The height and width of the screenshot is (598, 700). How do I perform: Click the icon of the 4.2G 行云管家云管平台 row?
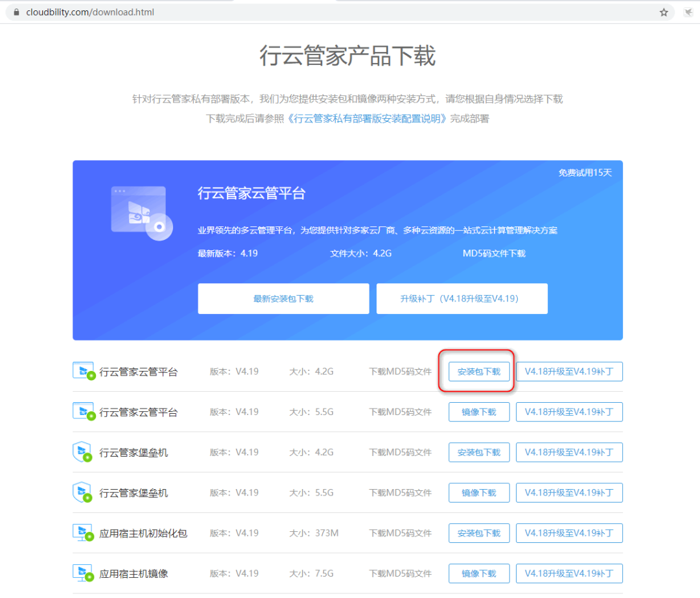pyautogui.click(x=84, y=371)
